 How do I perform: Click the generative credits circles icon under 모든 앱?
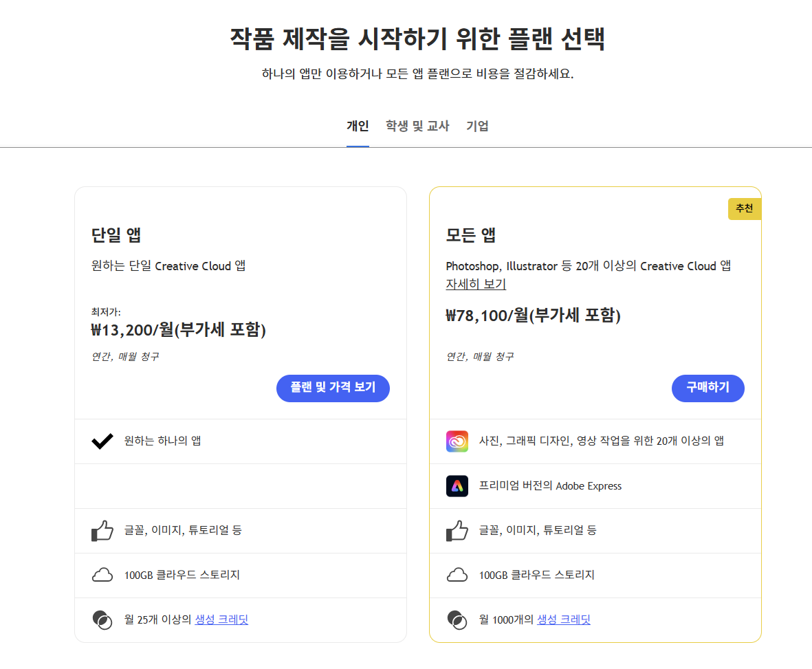pos(457,619)
